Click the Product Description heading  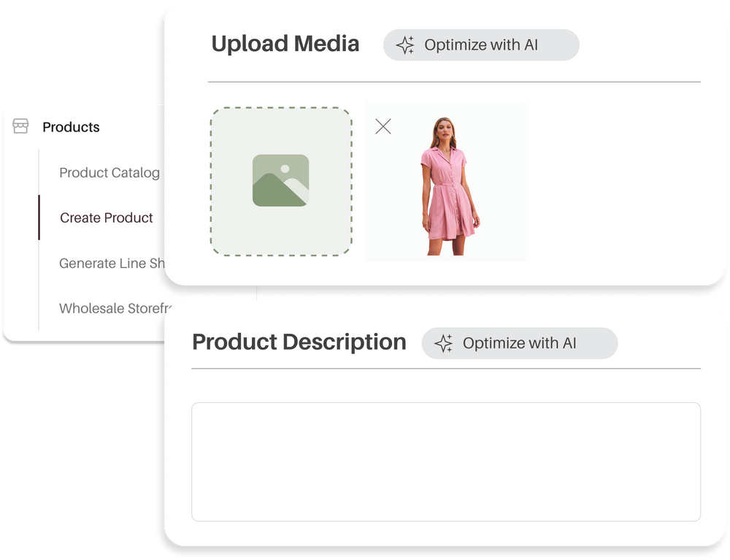coord(299,342)
